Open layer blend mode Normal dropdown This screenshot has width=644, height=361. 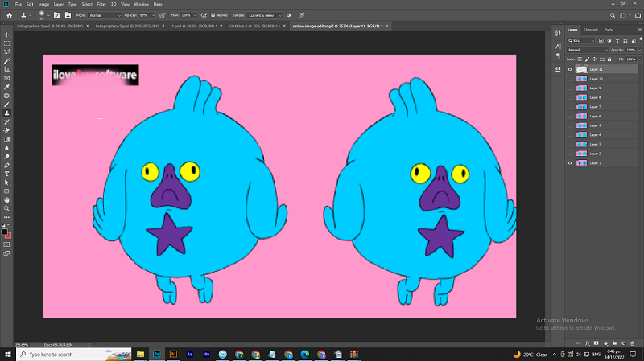588,50
